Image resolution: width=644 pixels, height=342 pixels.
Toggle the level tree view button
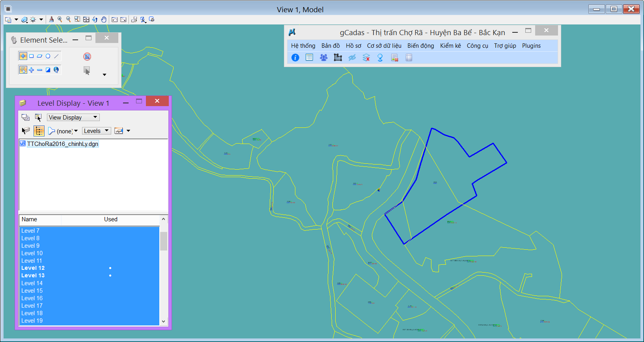[39, 131]
